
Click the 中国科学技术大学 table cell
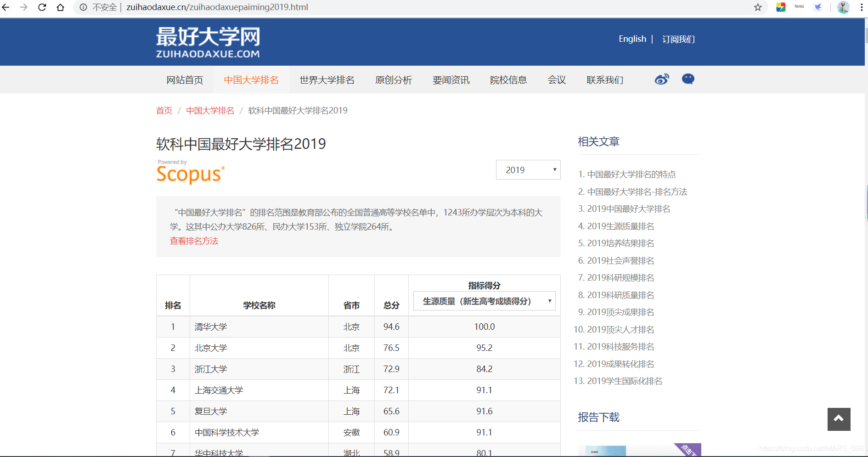point(259,433)
